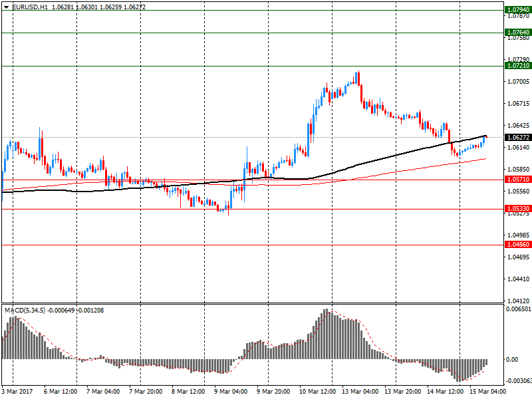The image size is (532, 399).
Task: Click the 1.07210 green level price label
Action: click(518, 65)
